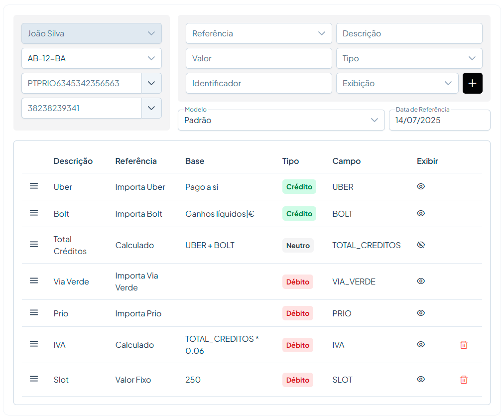Viewport: 504px width, 420px height.
Task: Click the Via Verde row drag handle
Action: (34, 281)
